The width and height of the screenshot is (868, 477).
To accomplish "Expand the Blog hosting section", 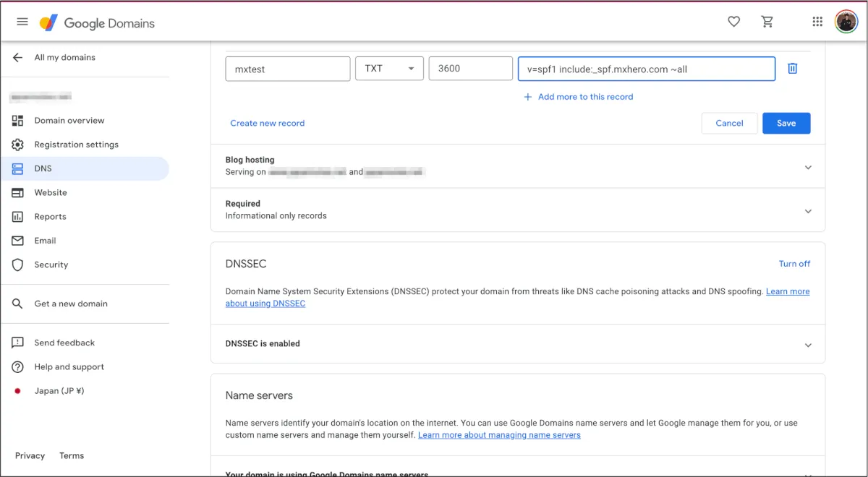I will (x=808, y=167).
